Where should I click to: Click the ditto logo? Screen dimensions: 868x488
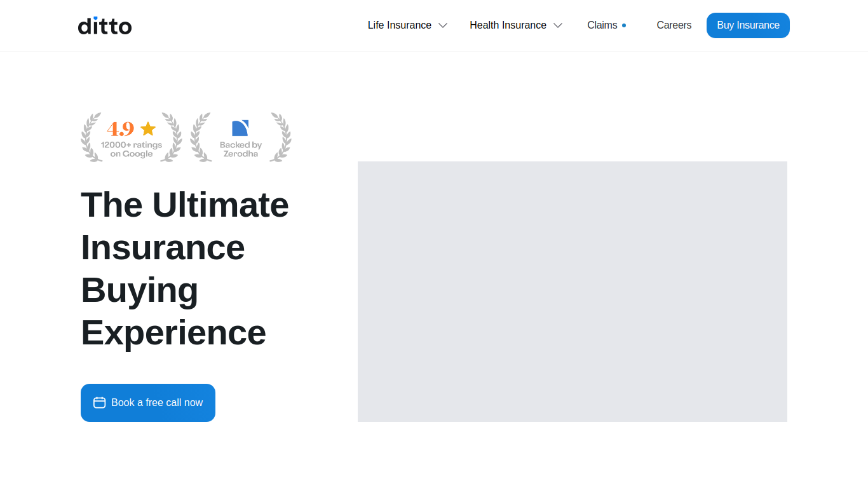105,25
